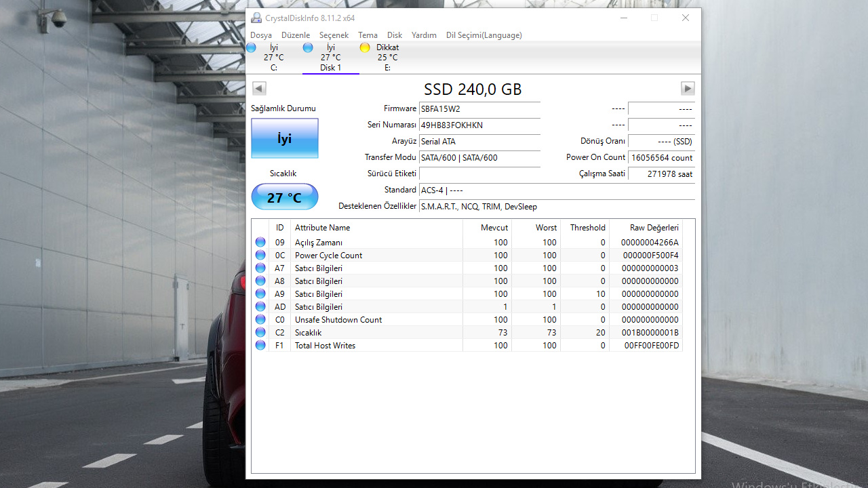Select the Disk 1 status orb
This screenshot has height=488, width=868.
(308, 47)
